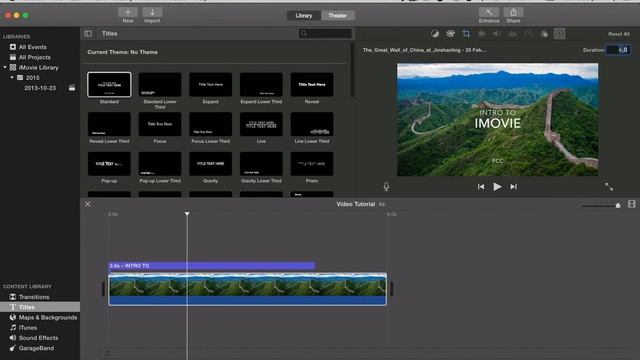Open the color correction palette tool
The width and height of the screenshot is (640, 360).
[x=450, y=34]
